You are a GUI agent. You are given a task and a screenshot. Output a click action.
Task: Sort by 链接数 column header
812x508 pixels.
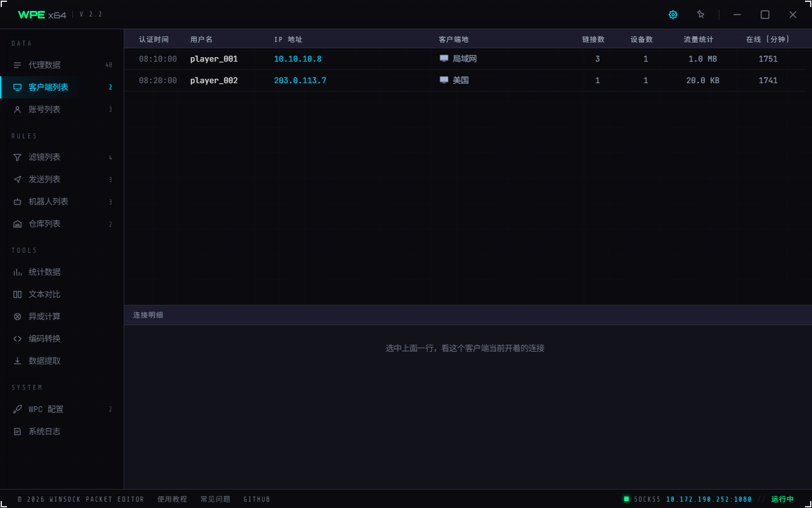click(593, 39)
